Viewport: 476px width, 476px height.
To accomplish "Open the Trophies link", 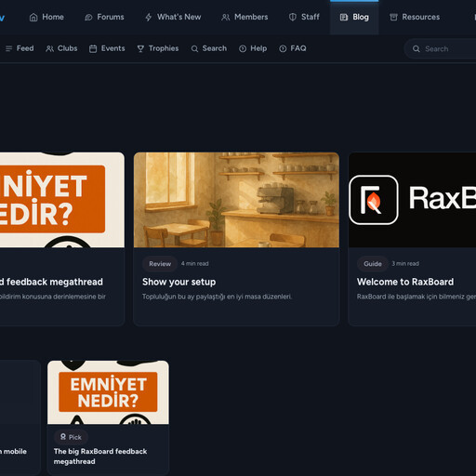I will tap(158, 48).
